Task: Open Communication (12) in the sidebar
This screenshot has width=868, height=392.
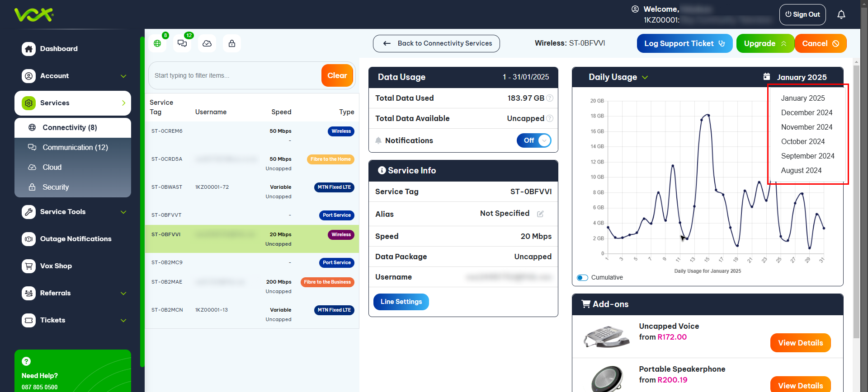Action: pyautogui.click(x=75, y=147)
